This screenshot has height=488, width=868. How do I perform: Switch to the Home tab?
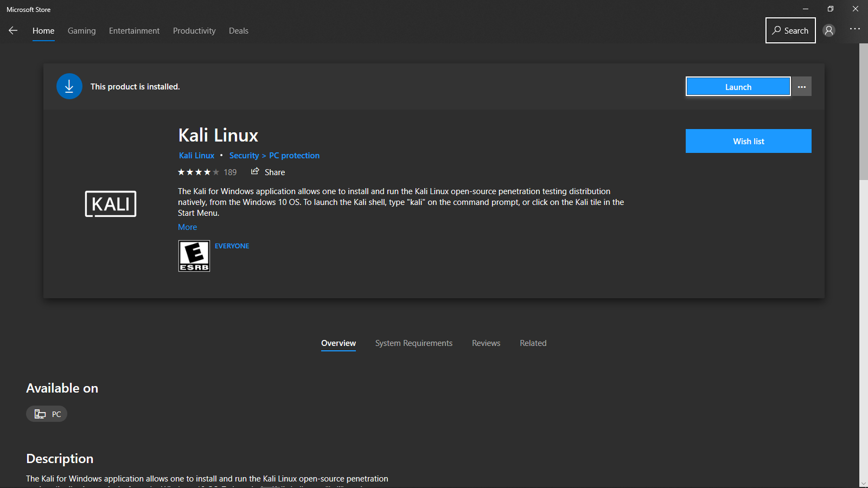click(x=43, y=31)
